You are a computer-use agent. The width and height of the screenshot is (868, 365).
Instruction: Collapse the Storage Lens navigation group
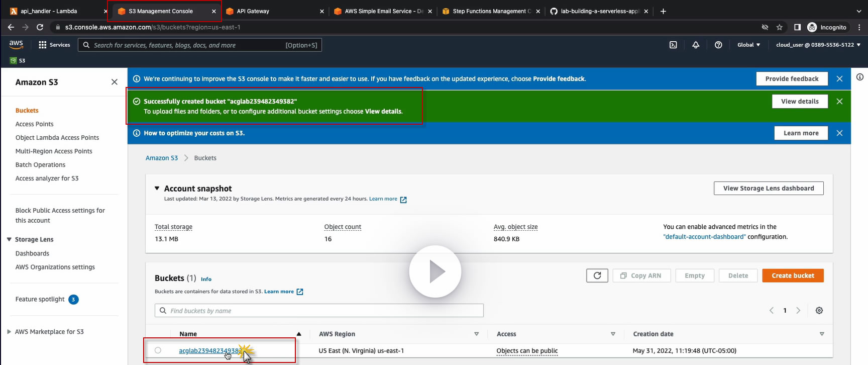tap(9, 239)
